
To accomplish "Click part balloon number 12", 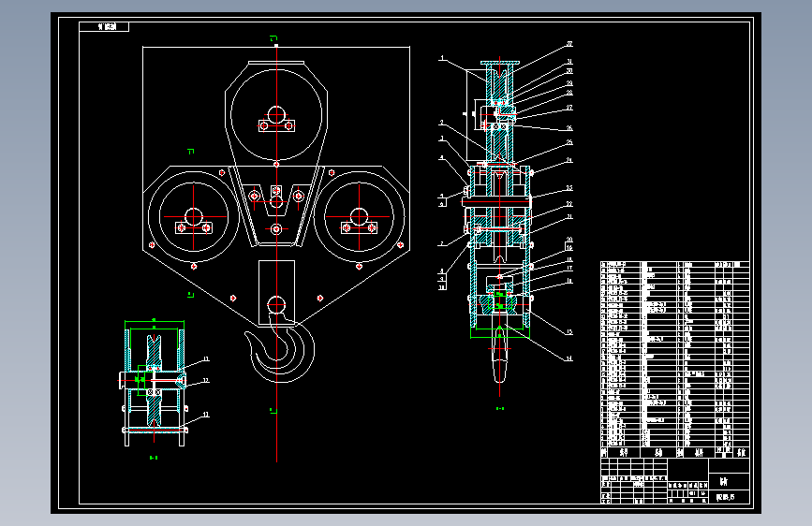I will click(206, 381).
